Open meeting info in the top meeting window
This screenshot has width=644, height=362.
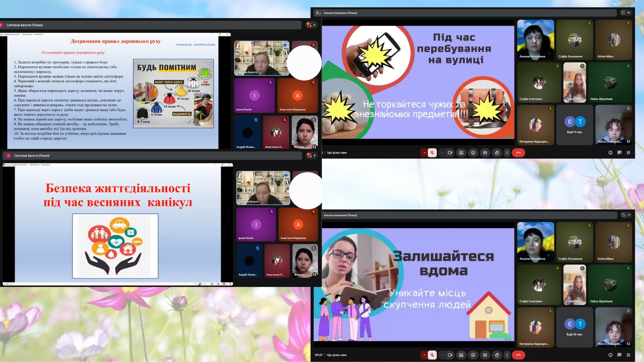coord(610,153)
